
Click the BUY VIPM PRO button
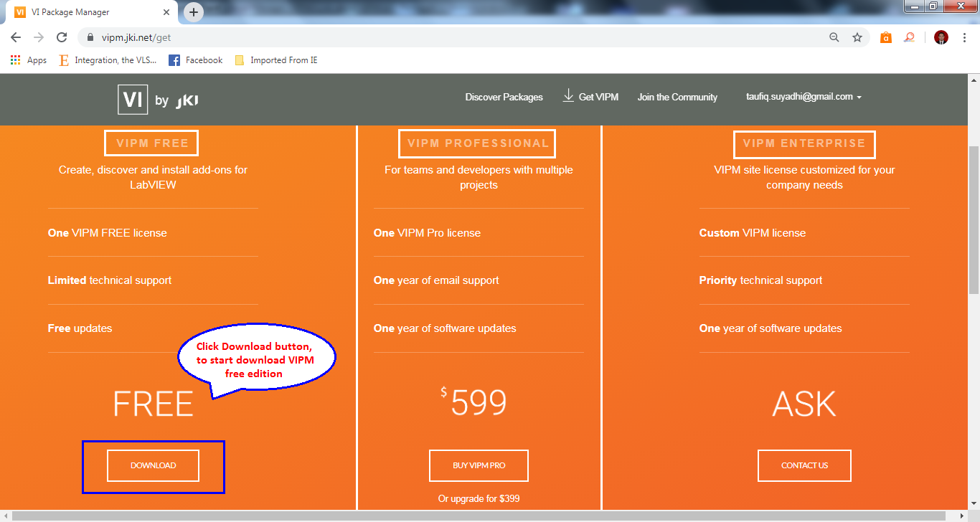478,465
